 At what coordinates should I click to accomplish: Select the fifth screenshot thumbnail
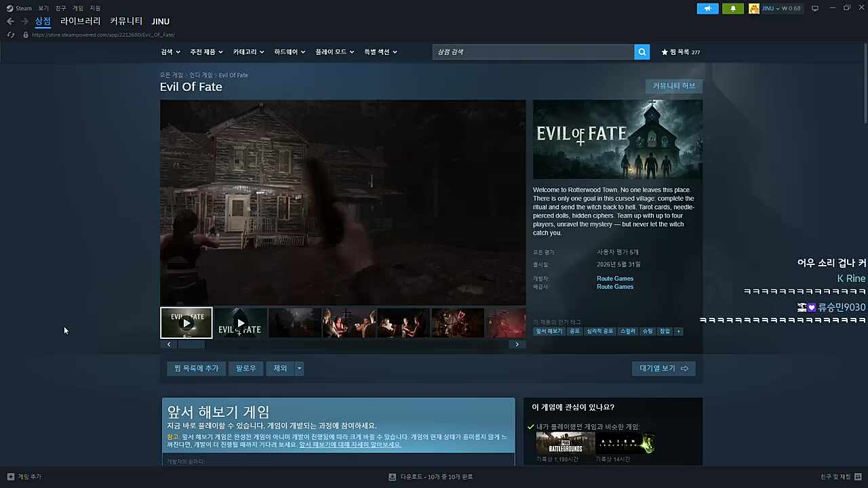click(x=403, y=323)
